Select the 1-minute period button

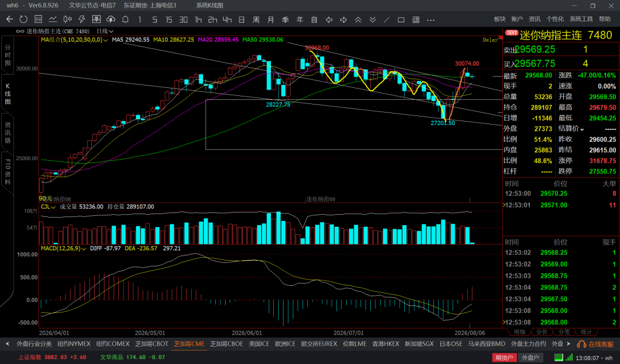coord(139,20)
